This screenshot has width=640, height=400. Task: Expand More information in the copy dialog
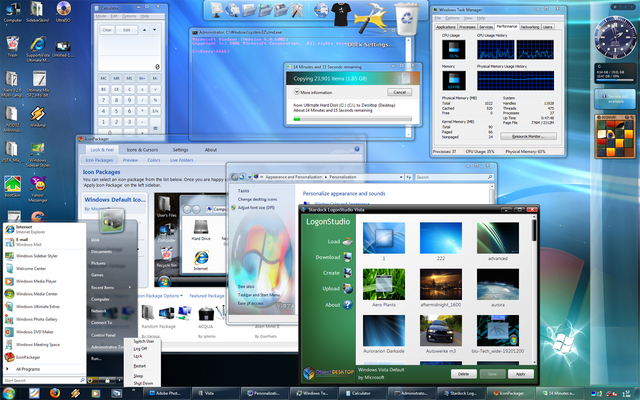point(313,92)
